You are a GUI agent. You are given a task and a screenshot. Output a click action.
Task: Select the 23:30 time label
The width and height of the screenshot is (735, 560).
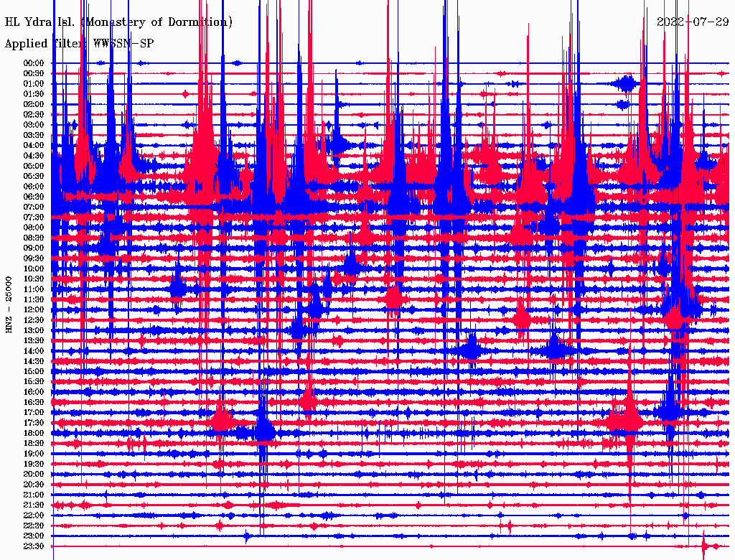33,546
